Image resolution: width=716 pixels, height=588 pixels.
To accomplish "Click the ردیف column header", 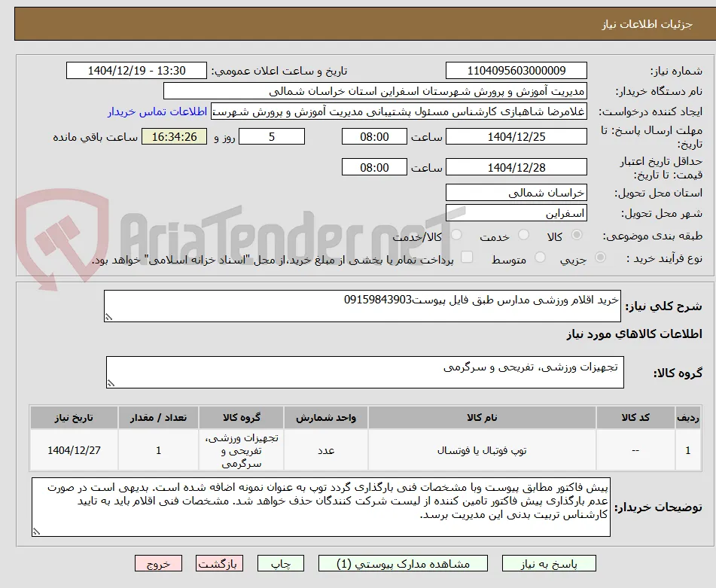I will [x=688, y=418].
